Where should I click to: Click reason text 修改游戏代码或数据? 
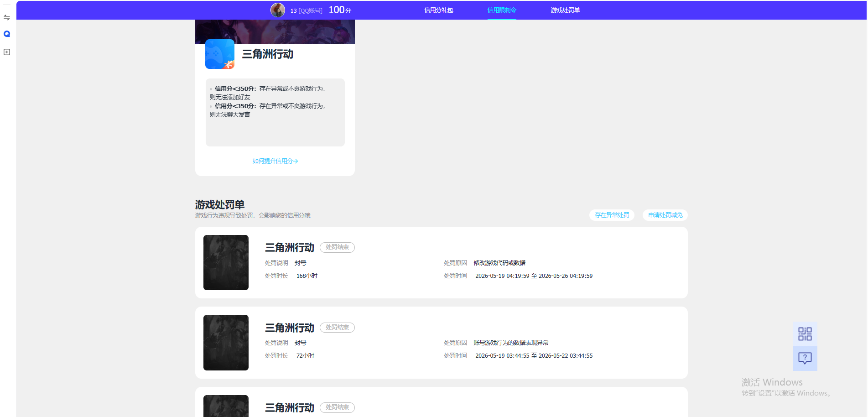coord(499,263)
